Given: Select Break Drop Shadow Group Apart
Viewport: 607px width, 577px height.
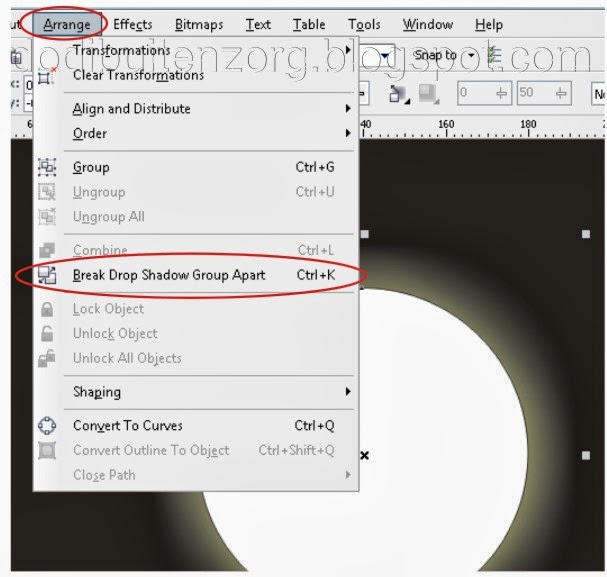Looking at the screenshot, I should tap(194, 275).
